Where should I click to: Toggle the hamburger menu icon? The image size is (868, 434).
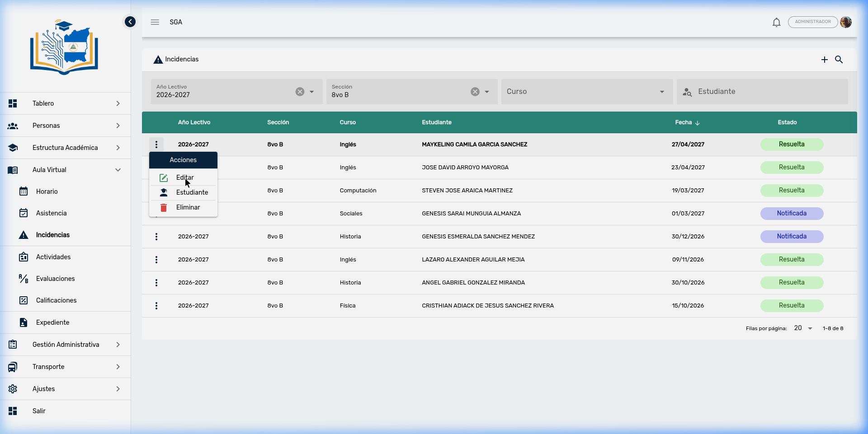coord(155,22)
